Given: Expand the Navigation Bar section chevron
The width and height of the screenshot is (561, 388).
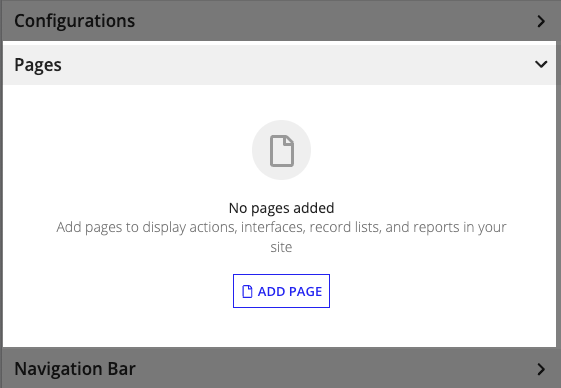Looking at the screenshot, I should click(541, 369).
